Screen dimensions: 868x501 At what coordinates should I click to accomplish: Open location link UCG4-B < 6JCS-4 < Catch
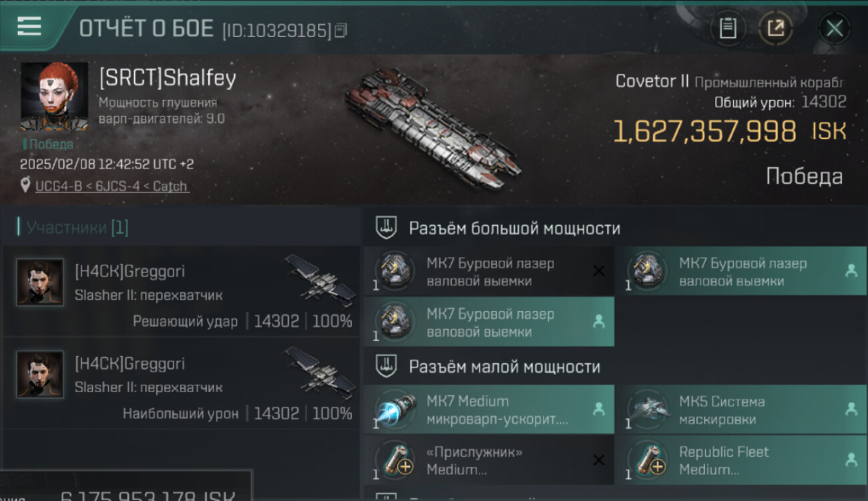point(112,186)
